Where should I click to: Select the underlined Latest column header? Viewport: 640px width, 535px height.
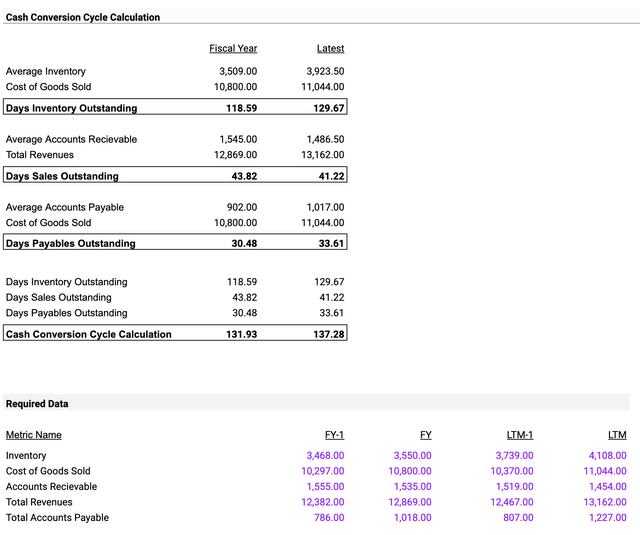(x=330, y=48)
